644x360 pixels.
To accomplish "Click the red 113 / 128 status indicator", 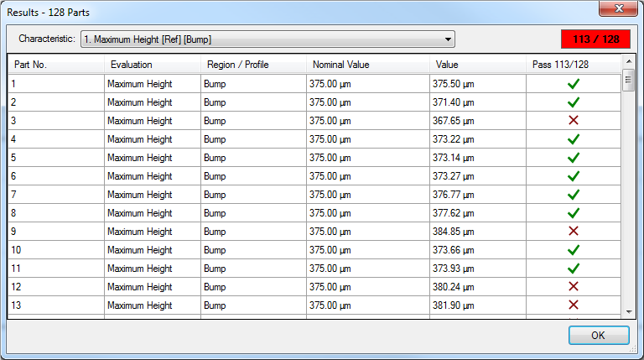I will [x=595, y=39].
